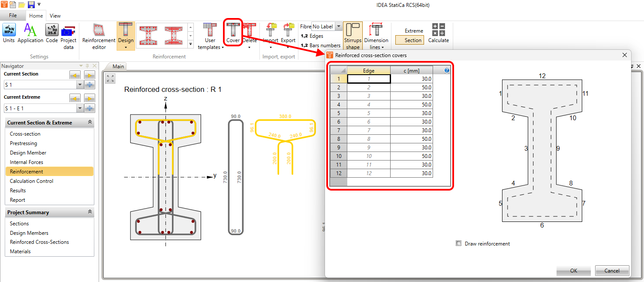Expand the reinforcement template gallery

point(191,43)
